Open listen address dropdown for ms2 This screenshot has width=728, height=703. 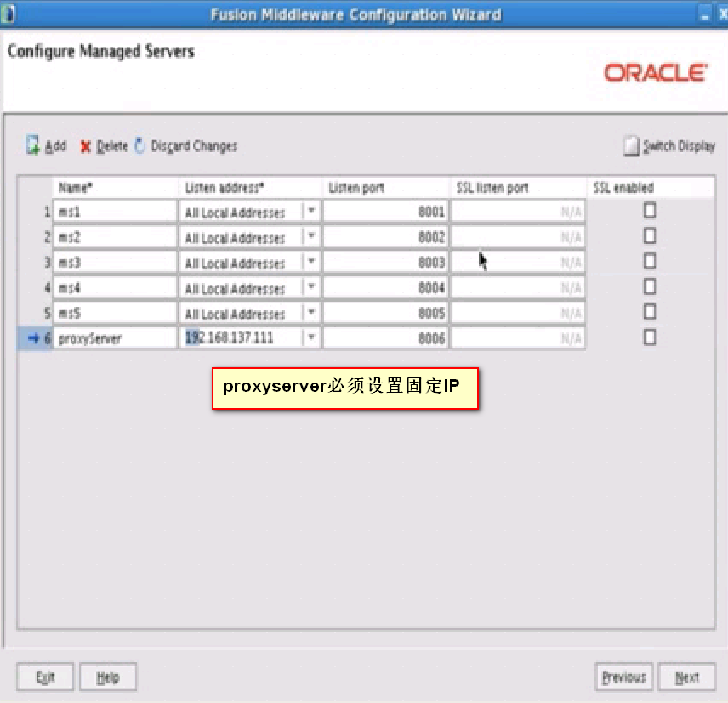311,236
